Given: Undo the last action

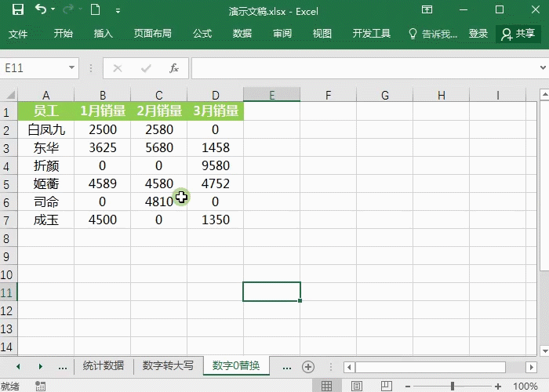Looking at the screenshot, I should pyautogui.click(x=41, y=9).
